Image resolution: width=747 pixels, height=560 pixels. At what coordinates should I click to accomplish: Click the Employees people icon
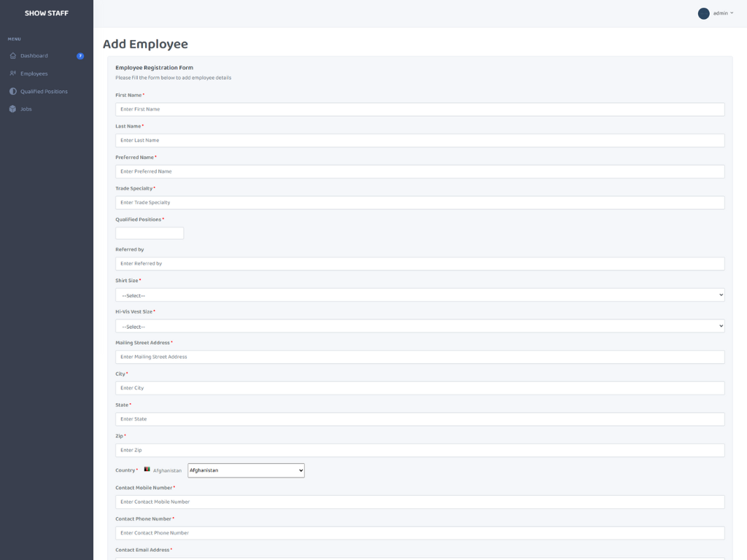(x=13, y=74)
